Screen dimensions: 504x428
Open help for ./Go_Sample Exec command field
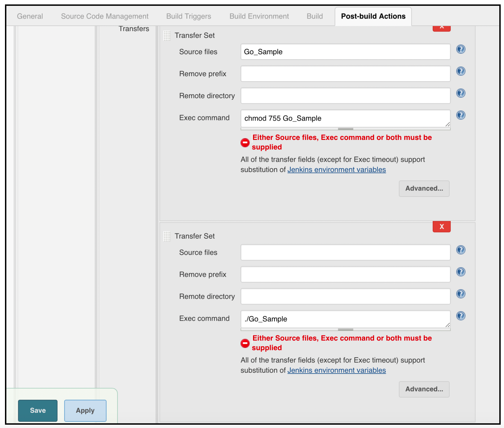click(461, 316)
